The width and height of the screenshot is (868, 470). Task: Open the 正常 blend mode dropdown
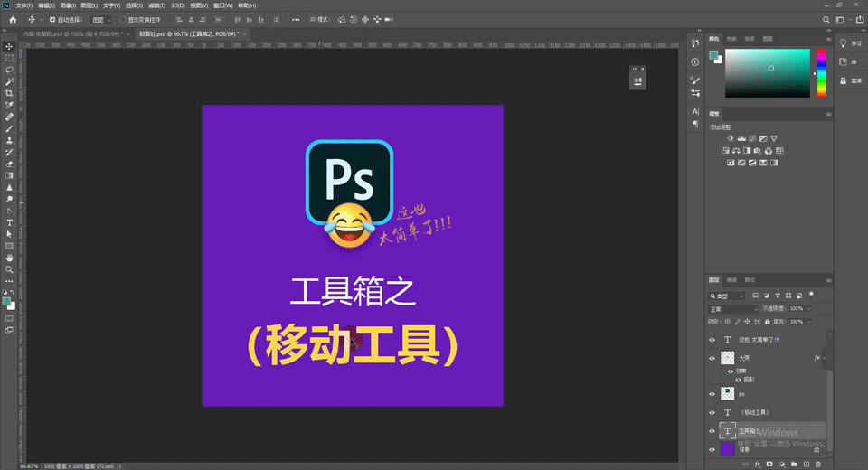pyautogui.click(x=732, y=308)
